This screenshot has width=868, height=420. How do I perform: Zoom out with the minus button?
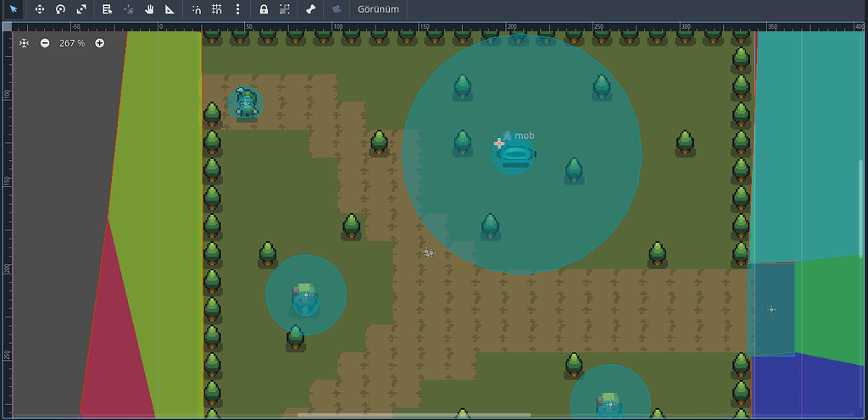(x=45, y=43)
